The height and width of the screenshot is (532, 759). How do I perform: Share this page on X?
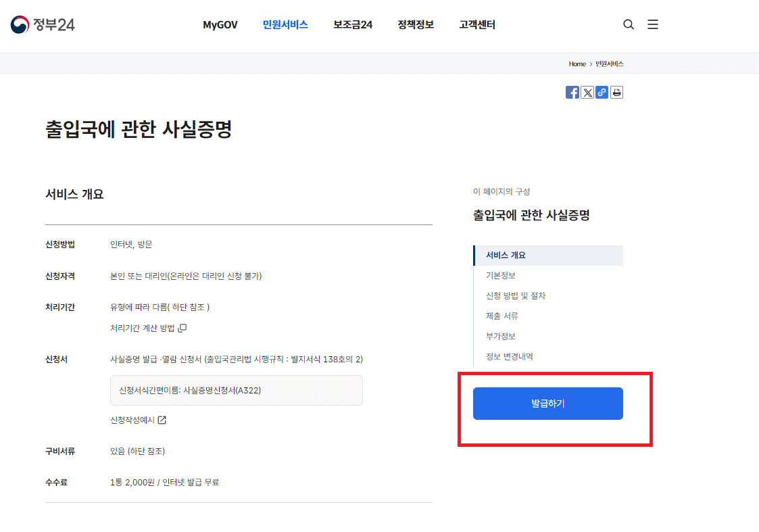click(x=587, y=92)
